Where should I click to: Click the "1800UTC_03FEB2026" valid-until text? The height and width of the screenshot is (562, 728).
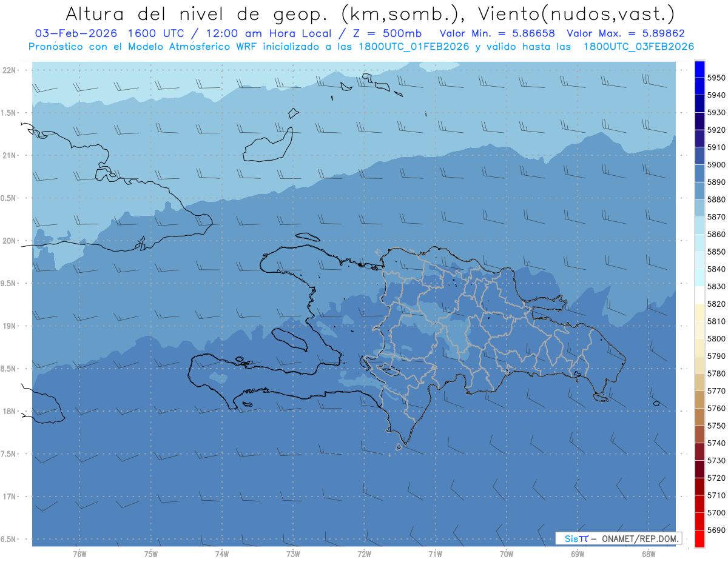[x=639, y=47]
